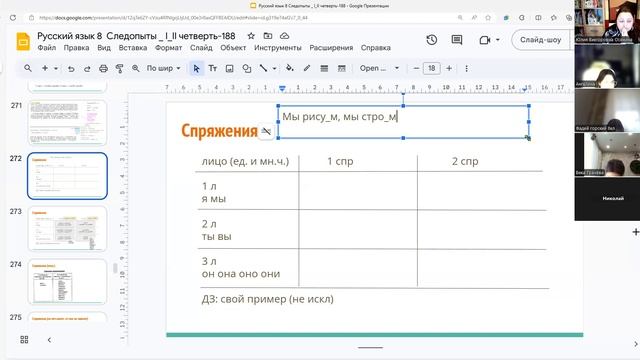Click text 'Мы рису_м, мы стро_м'
The width and height of the screenshot is (640, 360).
(x=340, y=117)
